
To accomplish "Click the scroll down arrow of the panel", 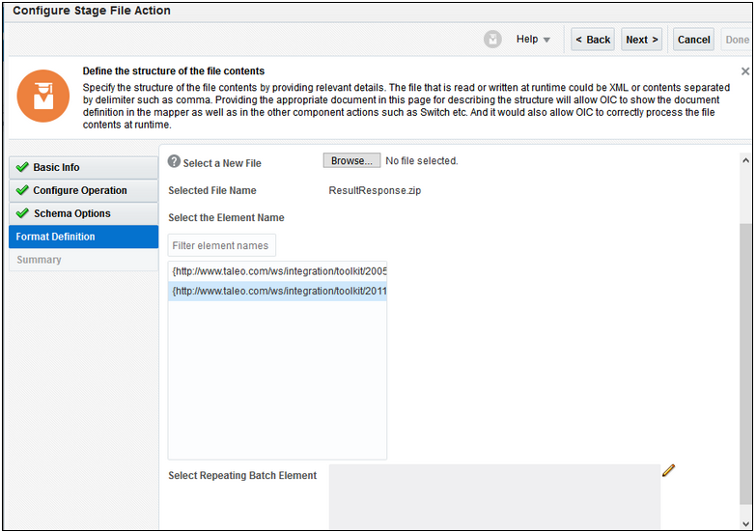I will coord(745,524).
